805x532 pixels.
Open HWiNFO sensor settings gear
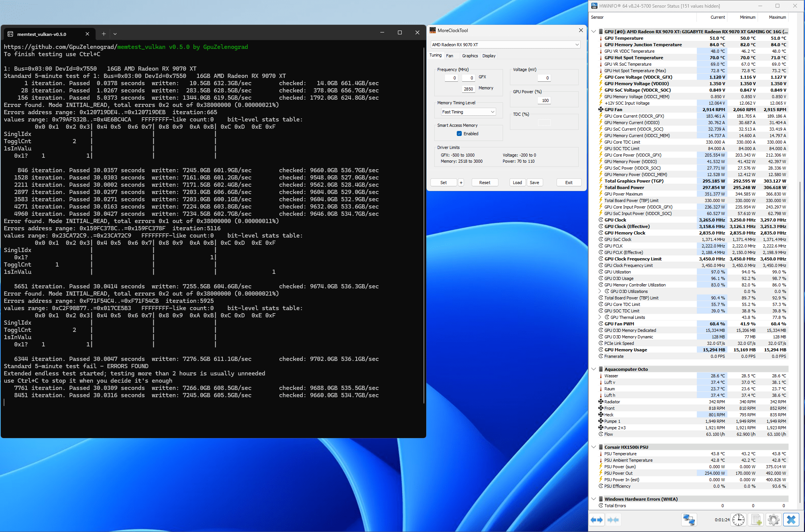pos(773,520)
